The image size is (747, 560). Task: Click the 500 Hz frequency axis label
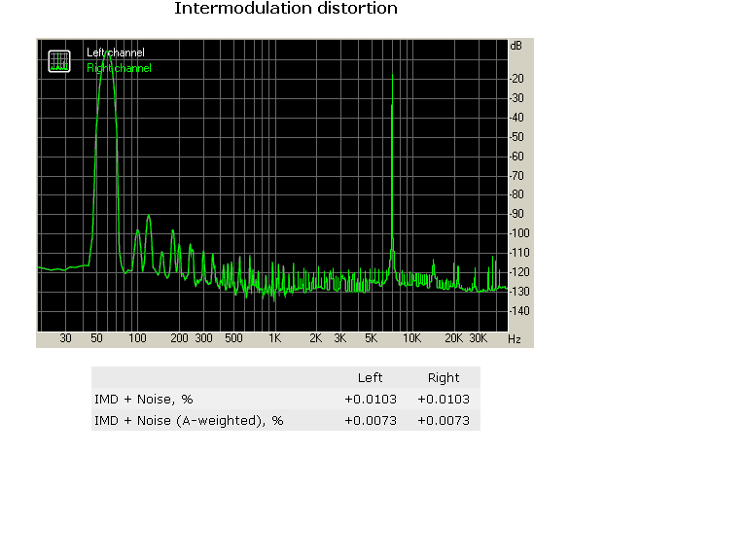tap(233, 338)
